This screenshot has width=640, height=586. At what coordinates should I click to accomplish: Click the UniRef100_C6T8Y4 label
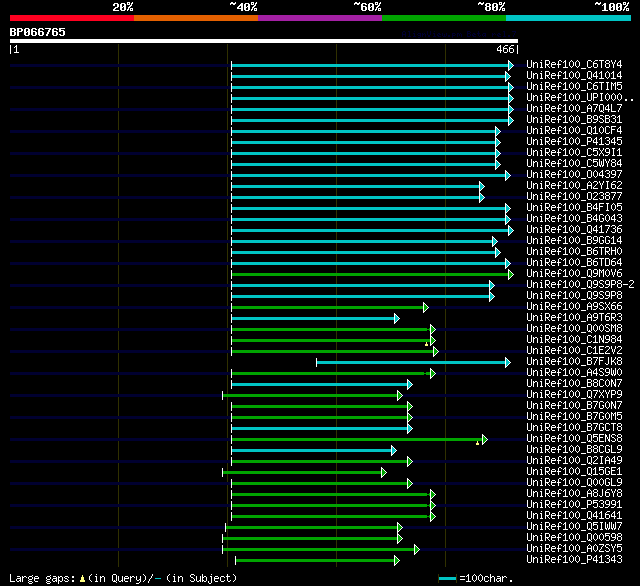pyautogui.click(x=574, y=64)
